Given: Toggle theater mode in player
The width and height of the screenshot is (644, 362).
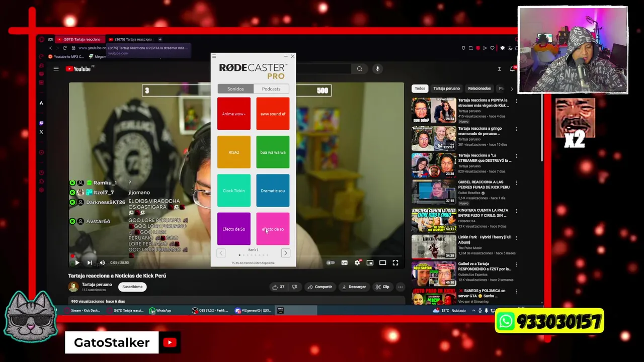Looking at the screenshot, I should 382,262.
